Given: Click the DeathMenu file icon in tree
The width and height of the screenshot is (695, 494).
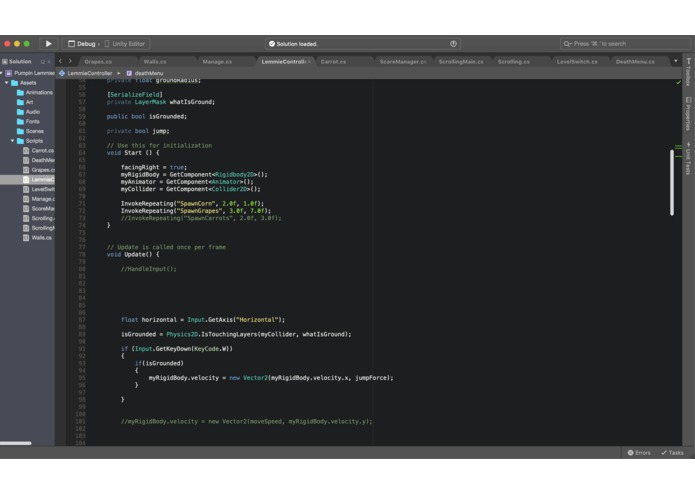Looking at the screenshot, I should click(26, 160).
